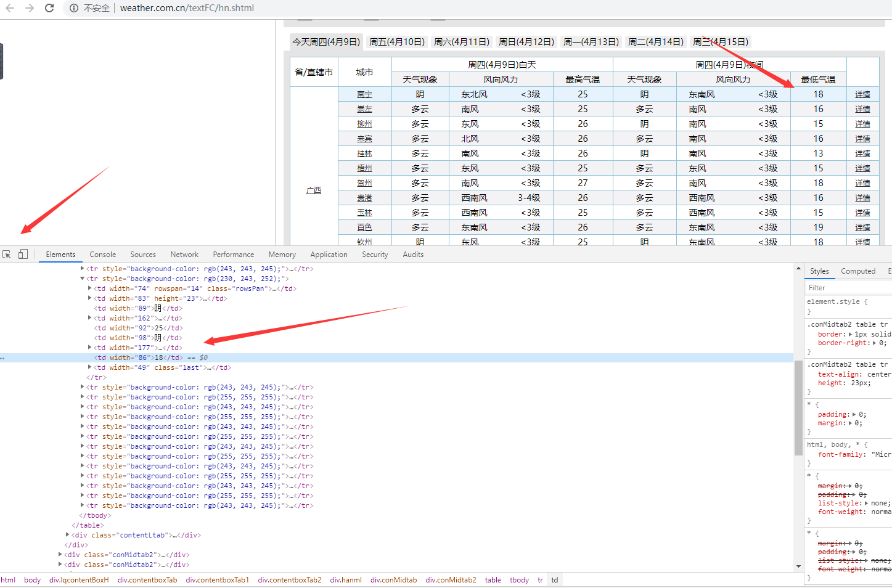Collapse the expanded tr rgb(230, 243, 252) node
Viewport: 892px width, 588px height.
tap(82, 279)
